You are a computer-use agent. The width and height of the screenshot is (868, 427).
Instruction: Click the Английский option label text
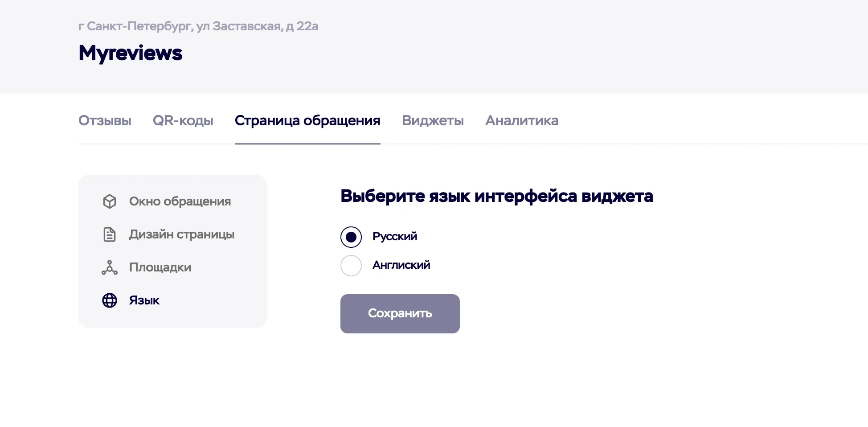[401, 265]
